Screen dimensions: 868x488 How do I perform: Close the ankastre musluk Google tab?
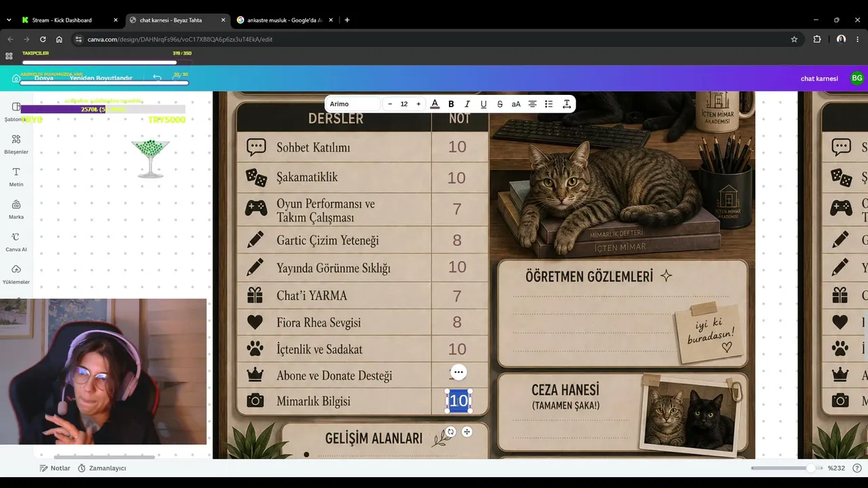click(x=330, y=20)
